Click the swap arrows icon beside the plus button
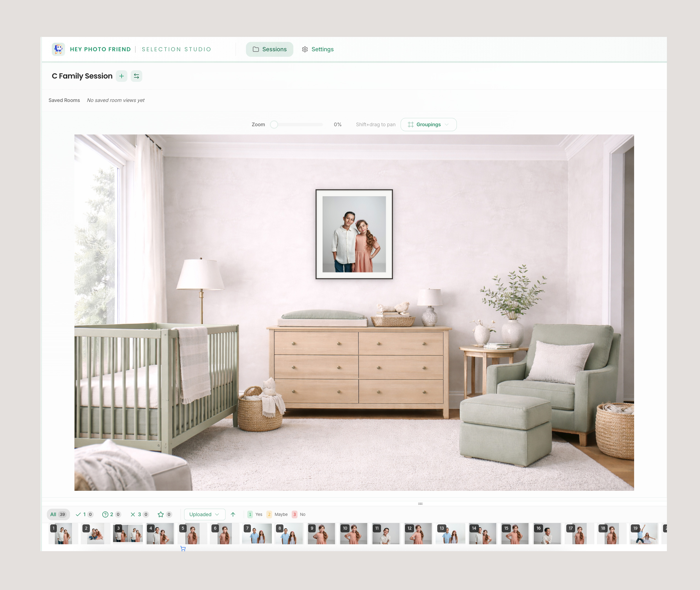Screen dimensions: 700x590 click(136, 76)
